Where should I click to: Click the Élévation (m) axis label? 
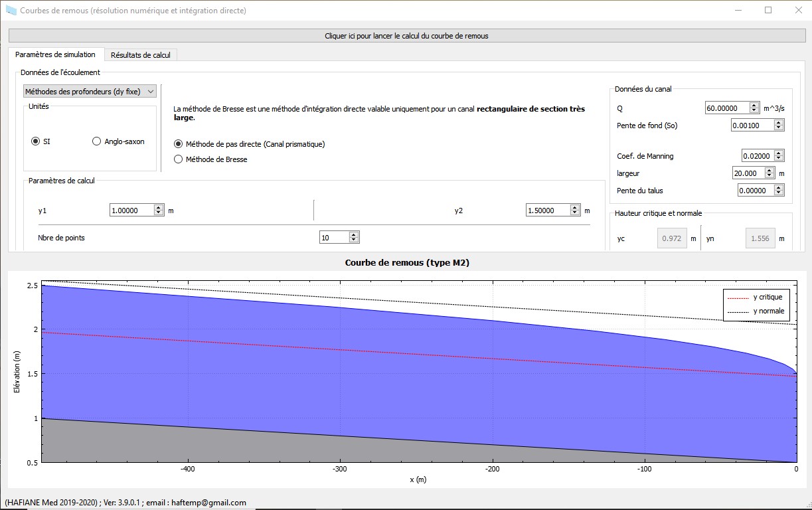pos(18,372)
